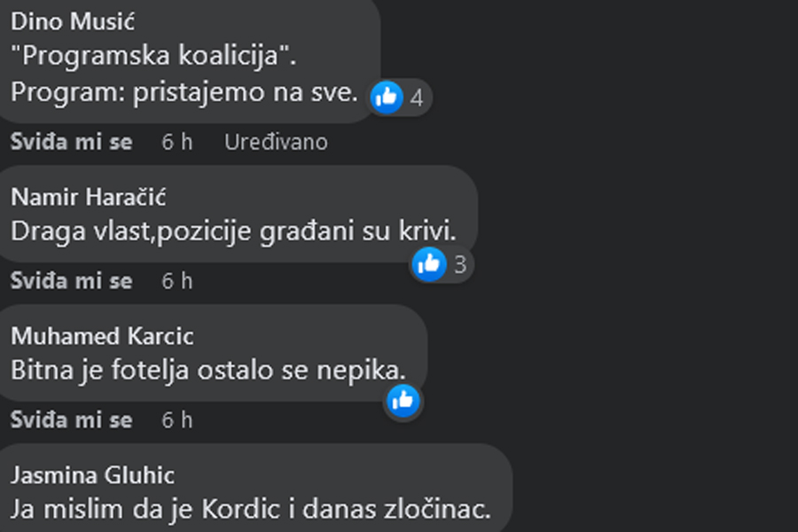Click the comment "Draga vlast,pozicije građani su krivi."
798x532 pixels.
pyautogui.click(x=233, y=231)
